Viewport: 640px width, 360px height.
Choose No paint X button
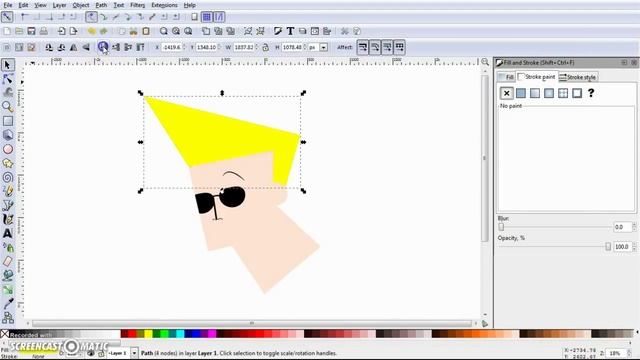click(507, 93)
